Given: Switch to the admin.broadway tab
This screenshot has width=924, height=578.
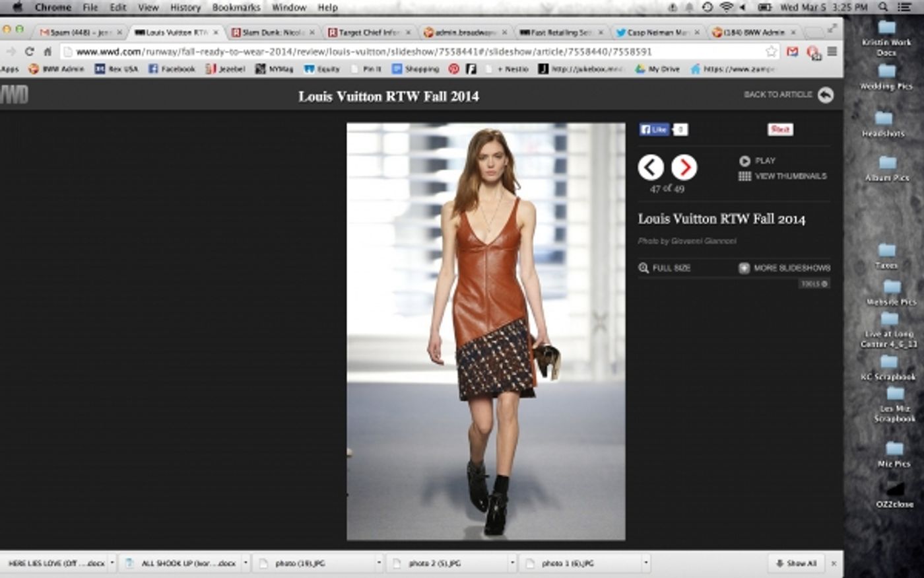Looking at the screenshot, I should tap(465, 32).
